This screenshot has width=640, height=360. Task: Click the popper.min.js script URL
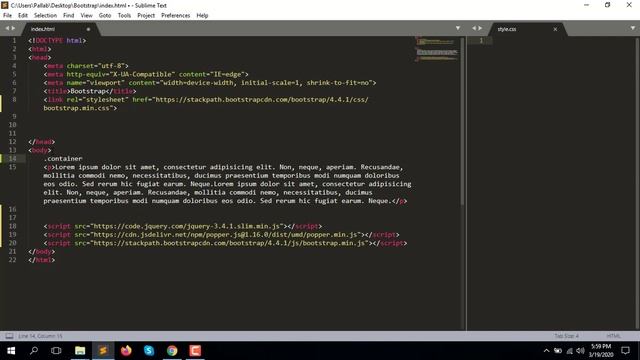226,235
